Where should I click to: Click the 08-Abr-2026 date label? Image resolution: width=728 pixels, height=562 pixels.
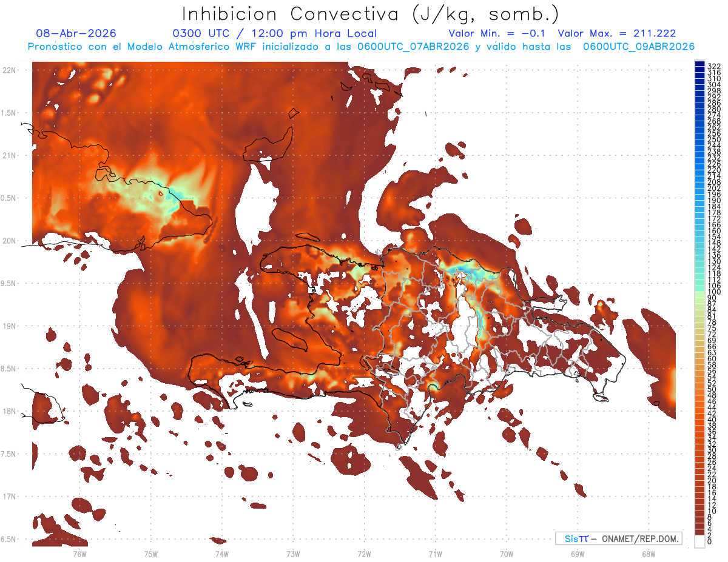point(76,33)
